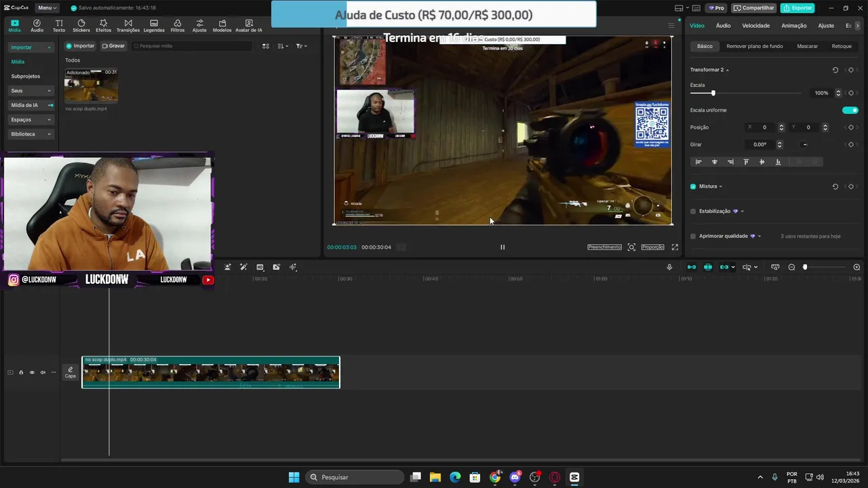The image size is (868, 488).
Task: Switch media view to grid layout icon
Action: 266,46
